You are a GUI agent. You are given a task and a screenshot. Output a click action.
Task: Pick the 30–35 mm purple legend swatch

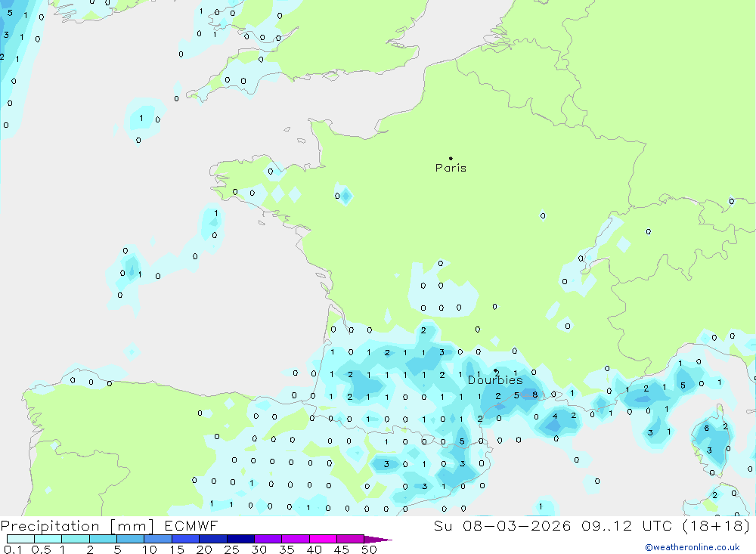click(x=268, y=539)
